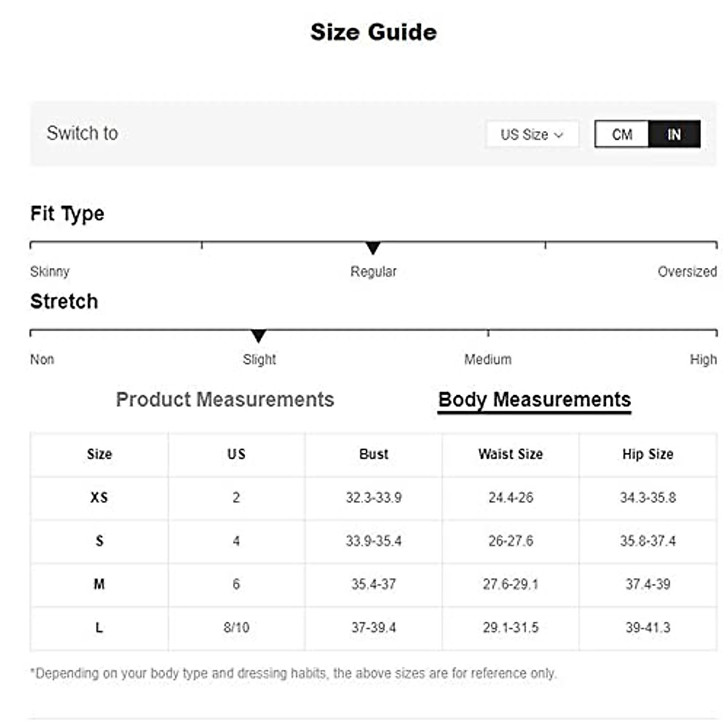This screenshot has height=728, width=728.
Task: Click the Hip Size column header
Action: (647, 454)
